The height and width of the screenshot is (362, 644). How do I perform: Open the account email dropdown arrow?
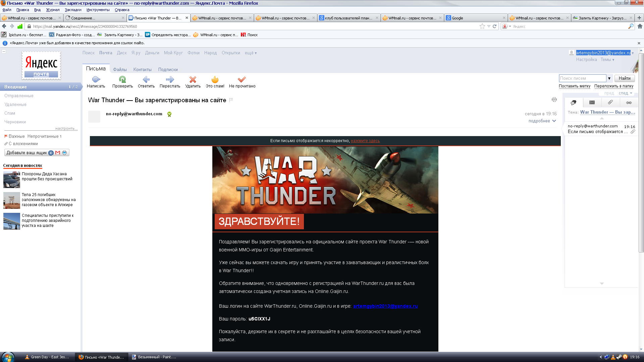click(x=633, y=53)
